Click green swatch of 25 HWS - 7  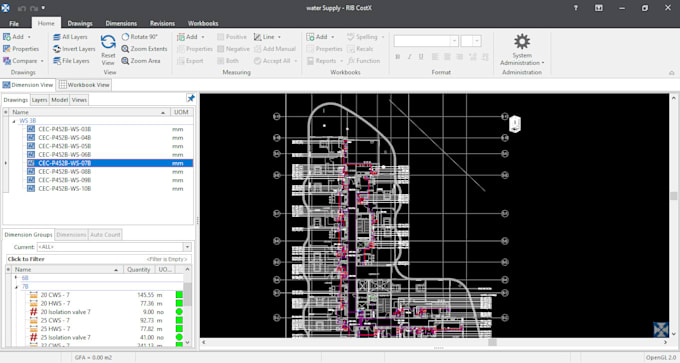point(179,329)
